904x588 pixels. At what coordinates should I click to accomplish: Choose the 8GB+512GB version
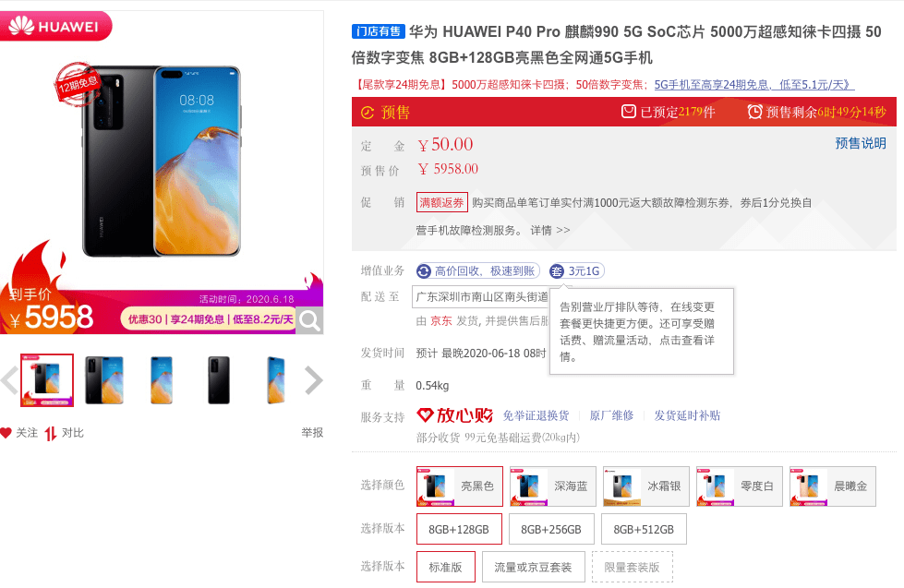point(644,529)
